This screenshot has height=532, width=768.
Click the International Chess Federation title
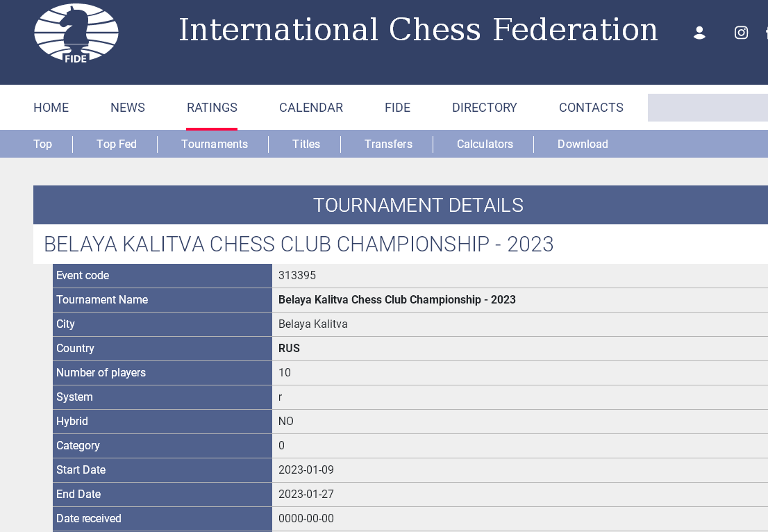click(x=418, y=31)
